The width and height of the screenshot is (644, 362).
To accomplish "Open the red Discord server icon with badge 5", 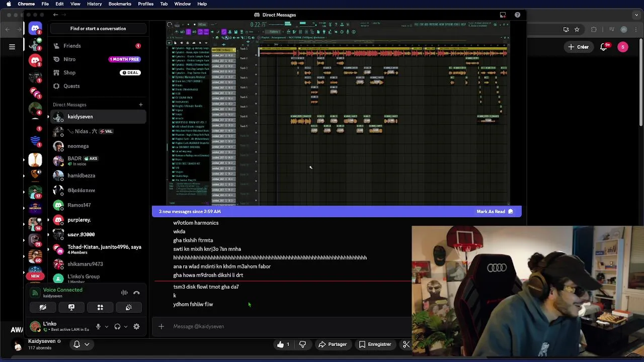I will tap(35, 61).
